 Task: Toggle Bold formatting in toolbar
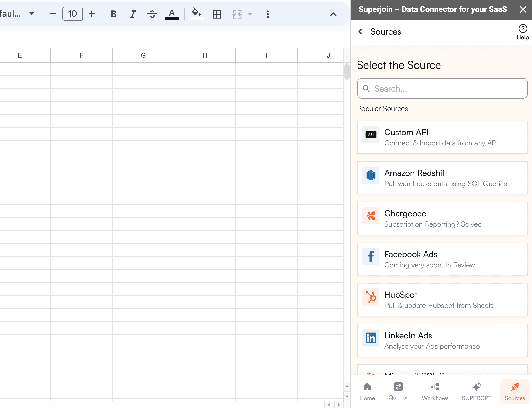pos(113,14)
